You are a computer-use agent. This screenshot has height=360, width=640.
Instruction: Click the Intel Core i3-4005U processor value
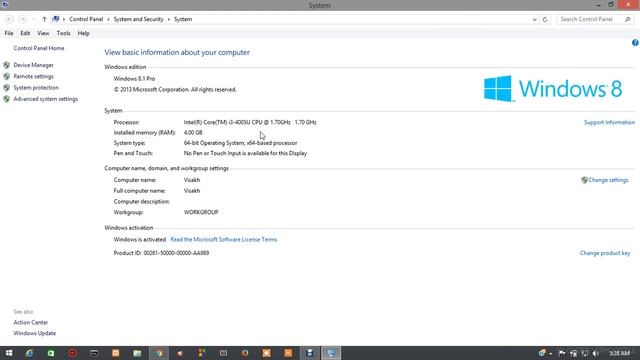(250, 122)
